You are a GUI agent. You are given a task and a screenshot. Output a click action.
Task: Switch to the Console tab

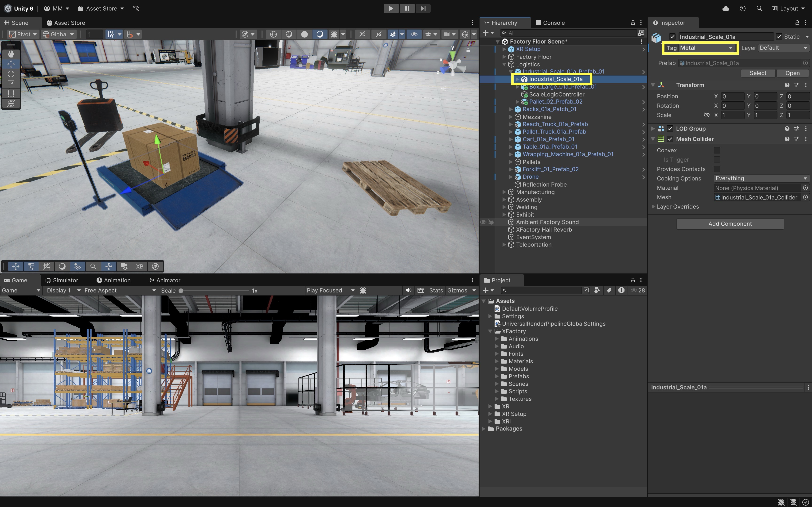coord(550,23)
